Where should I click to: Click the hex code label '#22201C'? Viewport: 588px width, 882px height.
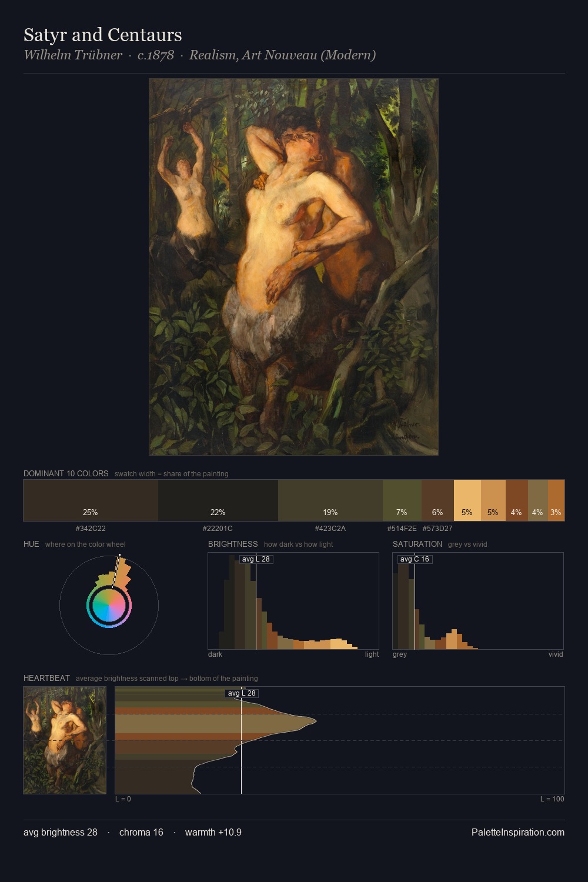click(218, 528)
